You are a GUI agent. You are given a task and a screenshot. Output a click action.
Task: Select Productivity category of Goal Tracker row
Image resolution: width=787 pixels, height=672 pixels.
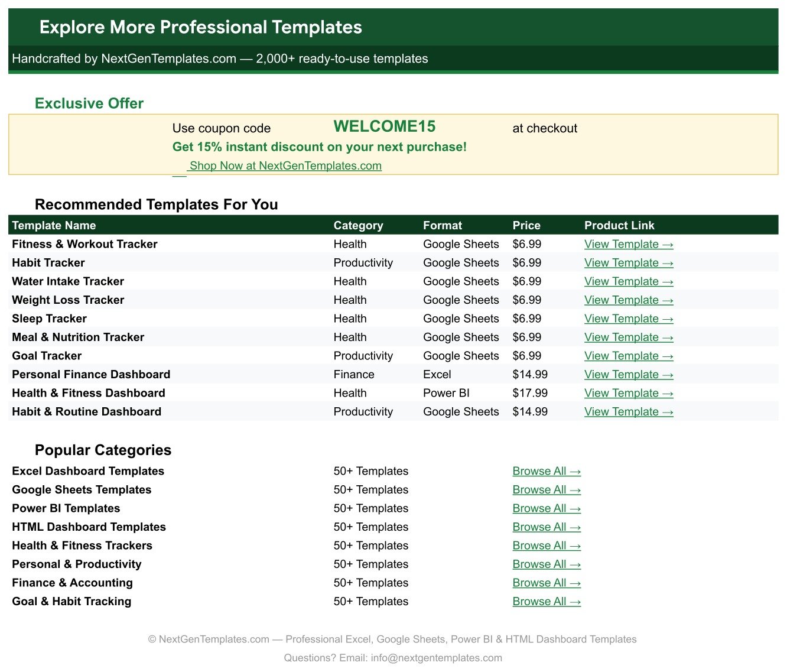pyautogui.click(x=363, y=356)
